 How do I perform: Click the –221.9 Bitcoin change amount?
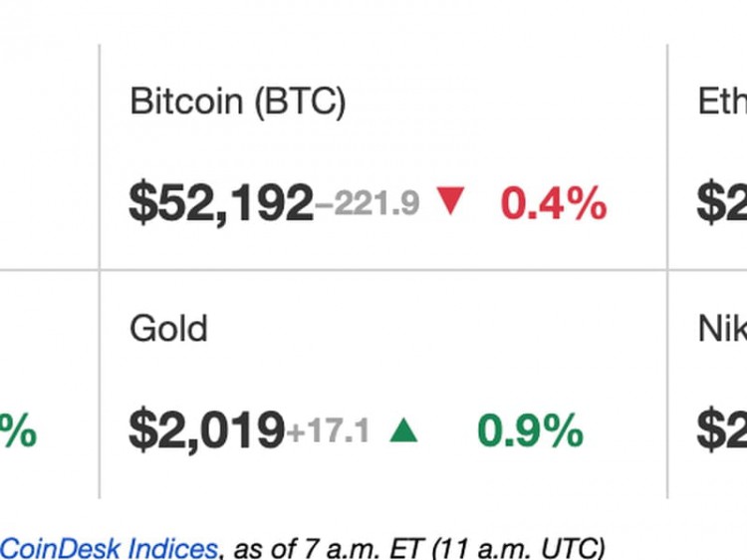point(368,203)
